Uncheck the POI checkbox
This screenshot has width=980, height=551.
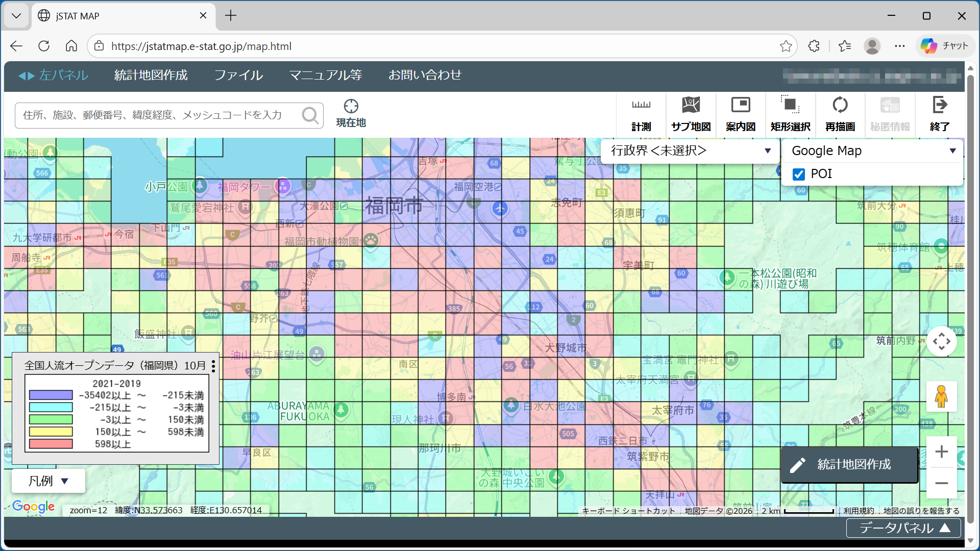click(x=799, y=174)
